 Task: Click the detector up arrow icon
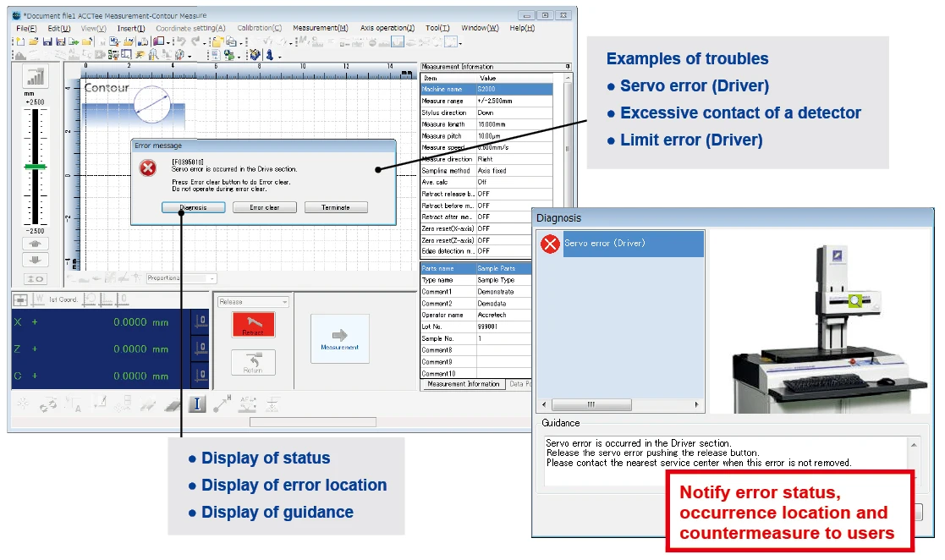click(36, 244)
